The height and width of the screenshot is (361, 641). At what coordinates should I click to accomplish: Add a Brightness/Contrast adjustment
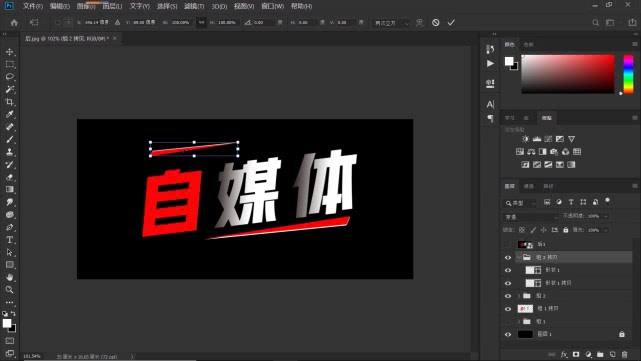click(525, 139)
